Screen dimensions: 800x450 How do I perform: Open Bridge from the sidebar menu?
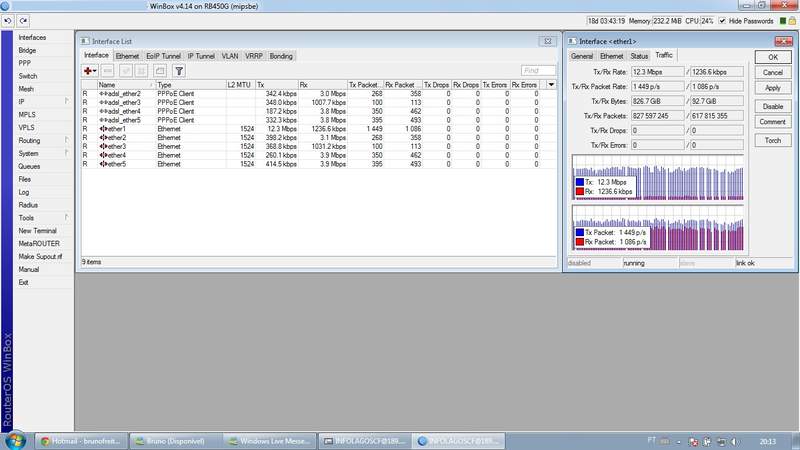27,51
